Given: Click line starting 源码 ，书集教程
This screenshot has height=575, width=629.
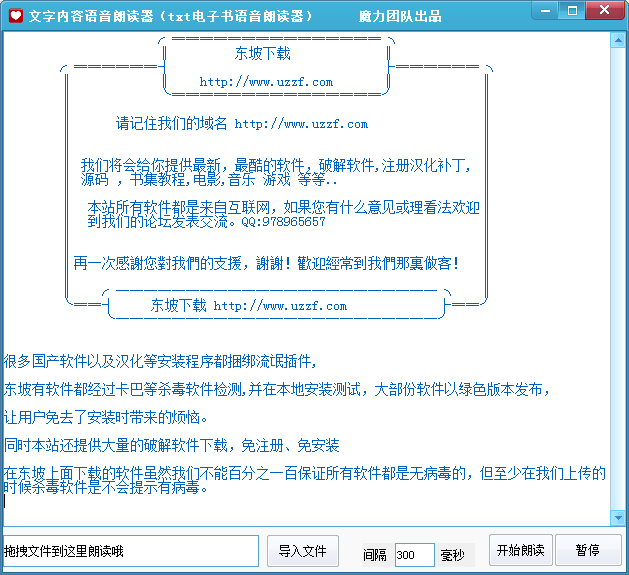Looking at the screenshot, I should 209,179.
